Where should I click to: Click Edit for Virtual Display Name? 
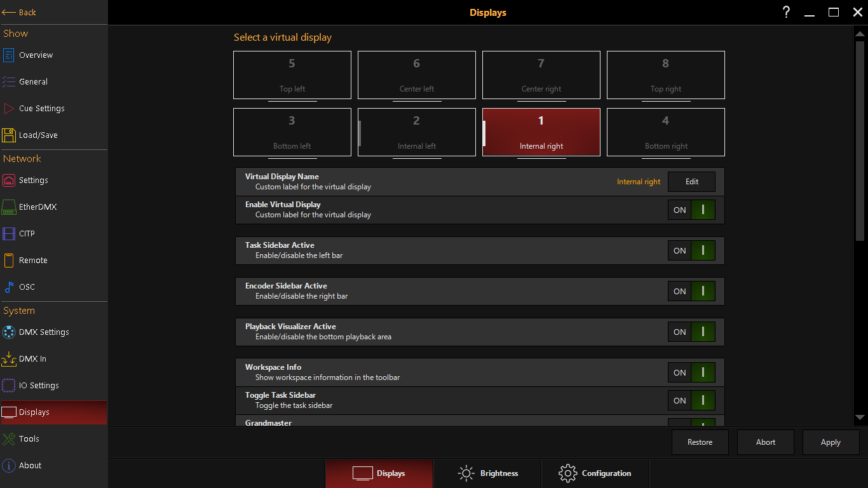[691, 182]
